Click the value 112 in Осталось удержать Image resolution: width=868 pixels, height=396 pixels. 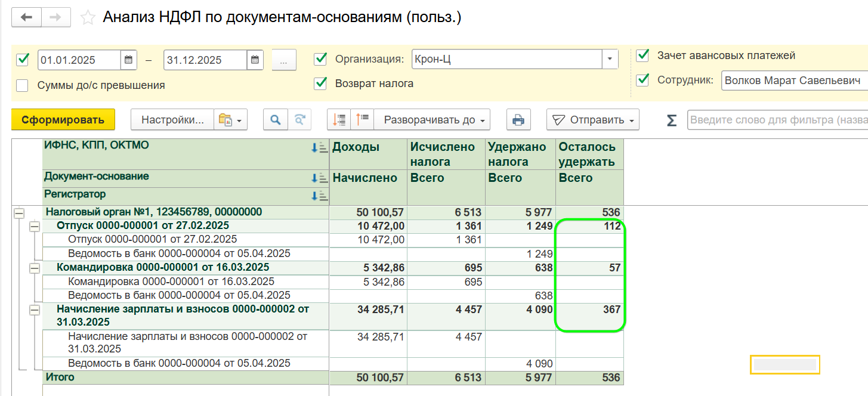[x=611, y=226]
